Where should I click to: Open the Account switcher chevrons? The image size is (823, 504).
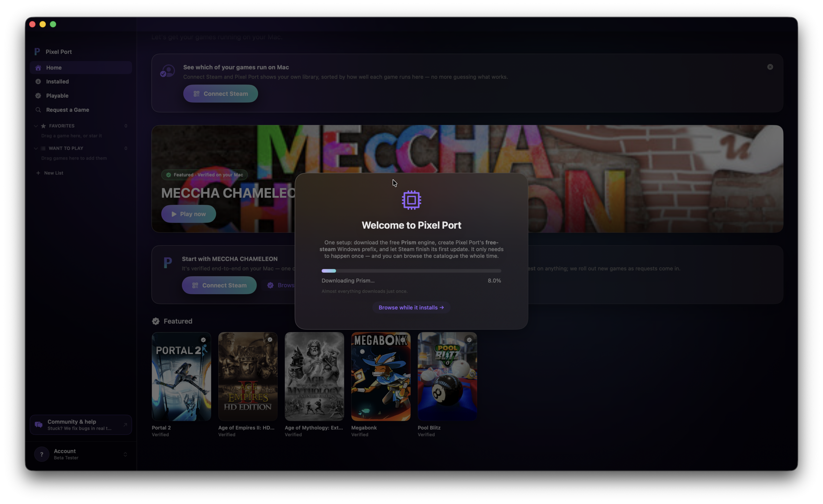[x=125, y=454]
